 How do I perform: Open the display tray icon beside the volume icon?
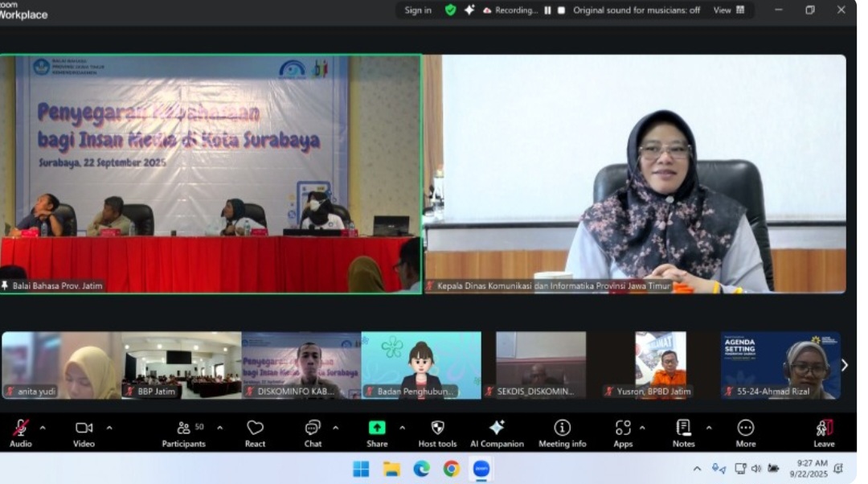pos(740,469)
